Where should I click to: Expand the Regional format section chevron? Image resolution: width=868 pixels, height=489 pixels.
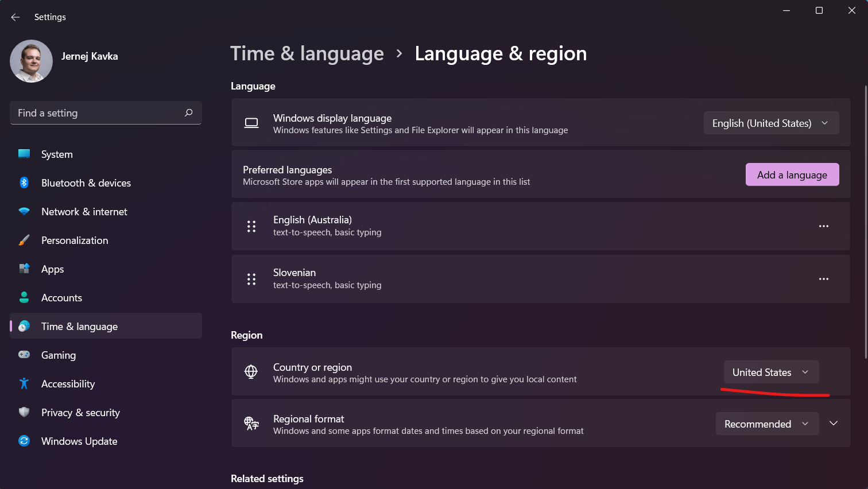pos(834,424)
